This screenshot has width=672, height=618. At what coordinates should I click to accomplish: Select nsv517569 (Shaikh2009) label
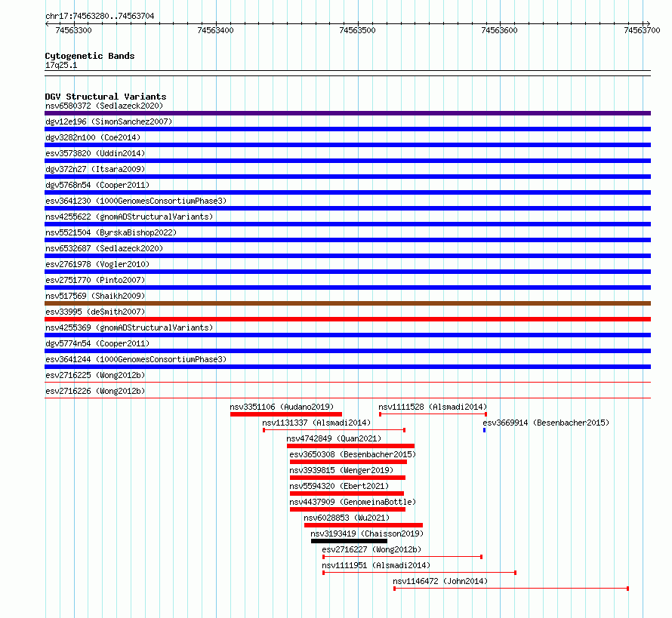point(95,296)
